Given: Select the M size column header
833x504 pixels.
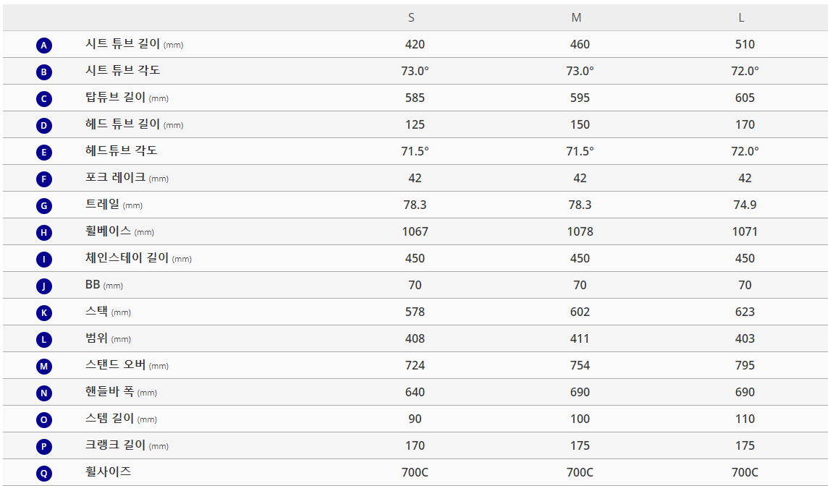Looking at the screenshot, I should click(x=576, y=18).
